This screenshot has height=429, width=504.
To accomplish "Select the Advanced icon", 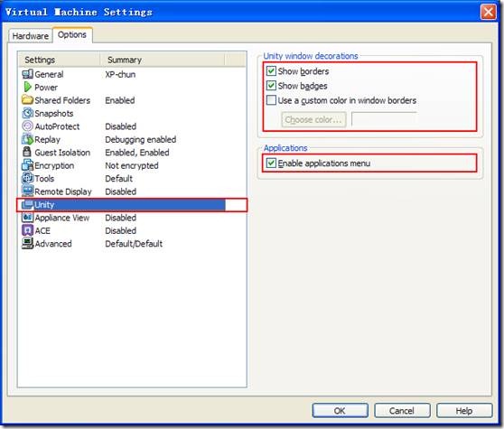I will point(27,243).
